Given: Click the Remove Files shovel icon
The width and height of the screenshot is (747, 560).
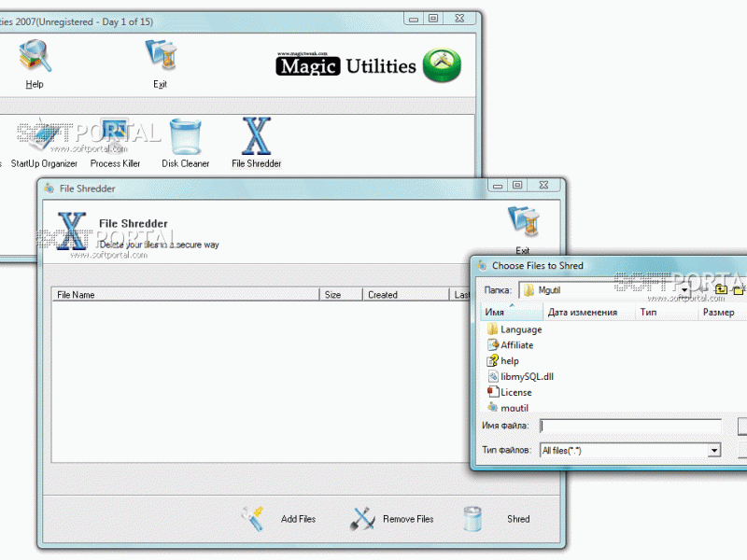Looking at the screenshot, I should pos(362,519).
